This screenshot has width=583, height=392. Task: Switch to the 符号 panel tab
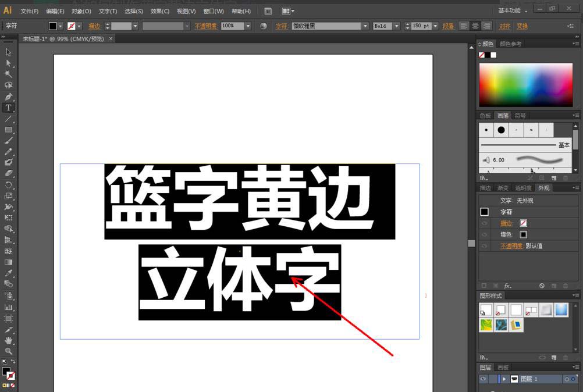[x=520, y=116]
